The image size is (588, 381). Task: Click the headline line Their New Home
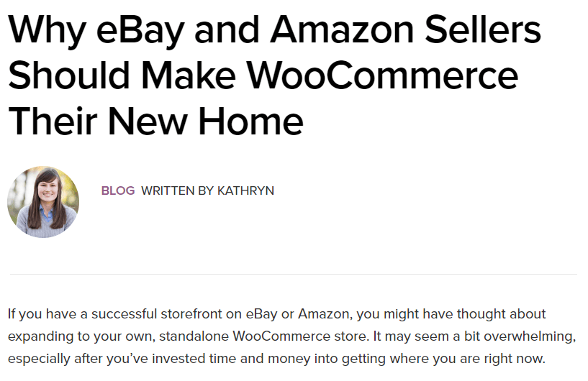pos(155,120)
